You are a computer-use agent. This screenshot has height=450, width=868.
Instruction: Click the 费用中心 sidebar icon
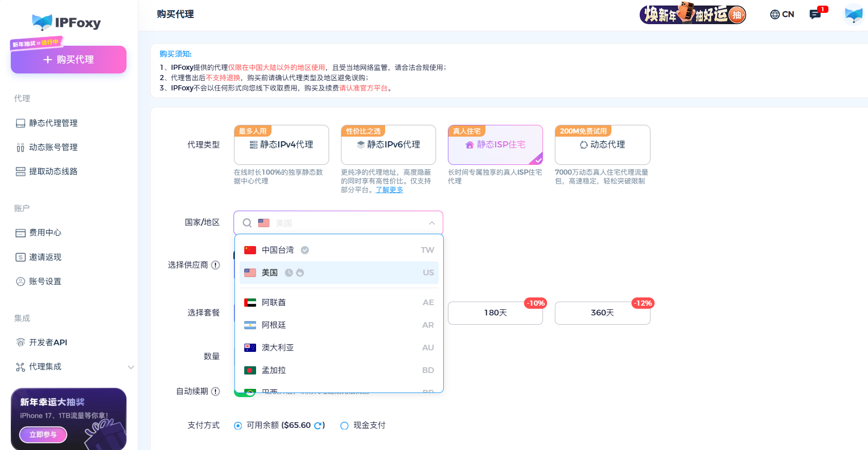pyautogui.click(x=21, y=233)
